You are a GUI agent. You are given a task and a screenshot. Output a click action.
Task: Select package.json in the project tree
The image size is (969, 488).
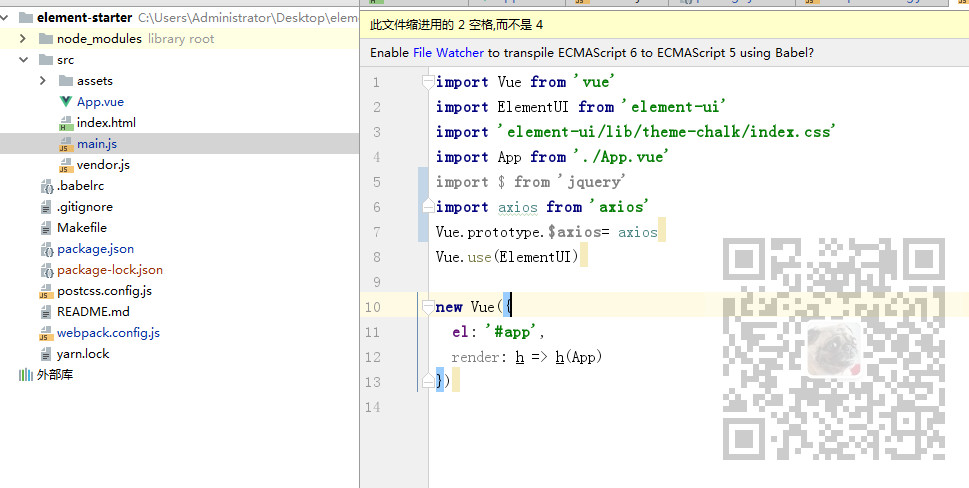[x=95, y=249]
